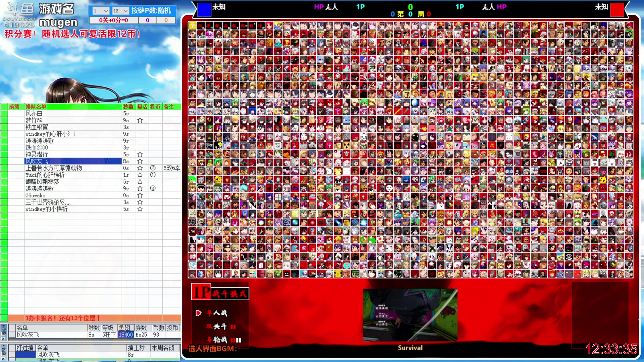Click the row selector beside 风吹灰飞 5狂下
This screenshot has height=362, width=644.
12,335
